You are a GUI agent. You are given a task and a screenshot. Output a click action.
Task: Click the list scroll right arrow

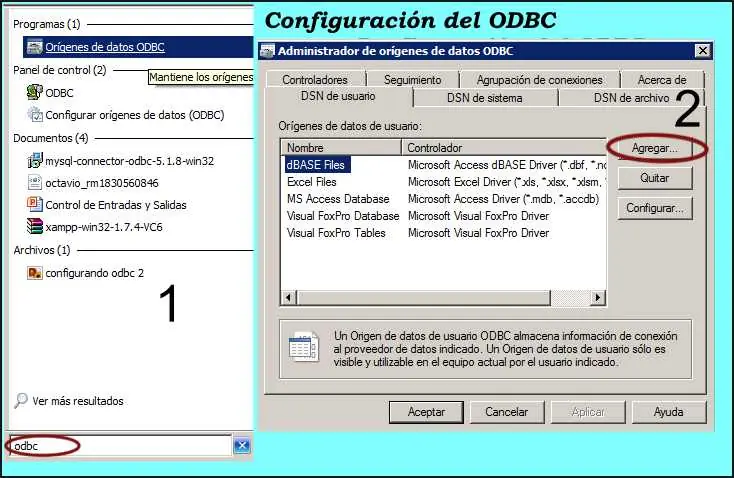[x=597, y=297]
